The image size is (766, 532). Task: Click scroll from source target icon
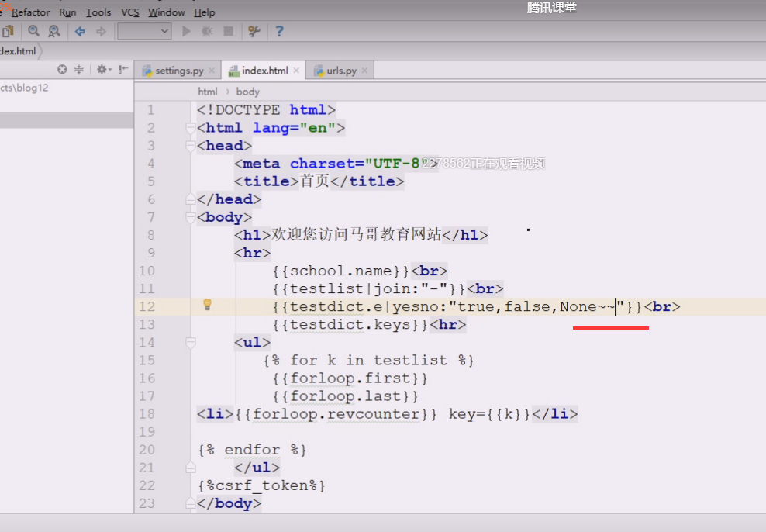[x=62, y=69]
